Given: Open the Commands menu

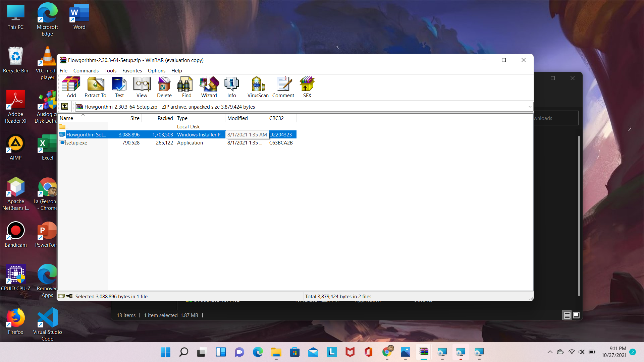Looking at the screenshot, I should coord(86,71).
